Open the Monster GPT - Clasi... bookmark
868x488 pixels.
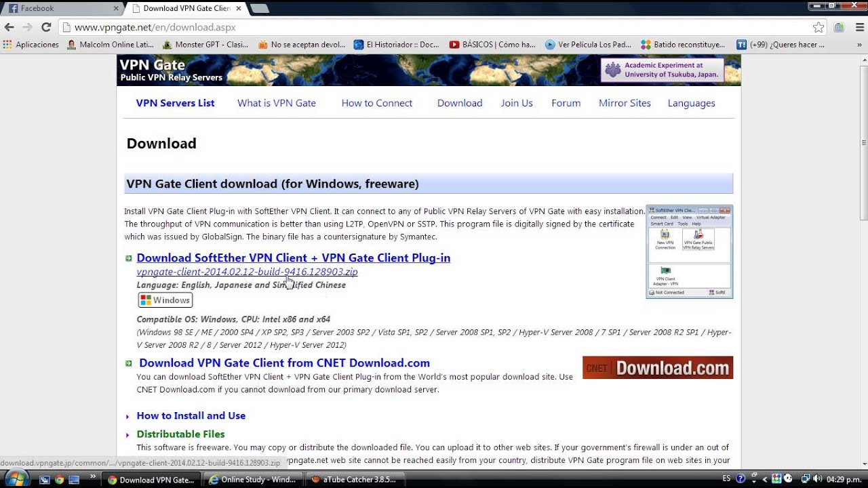205,45
